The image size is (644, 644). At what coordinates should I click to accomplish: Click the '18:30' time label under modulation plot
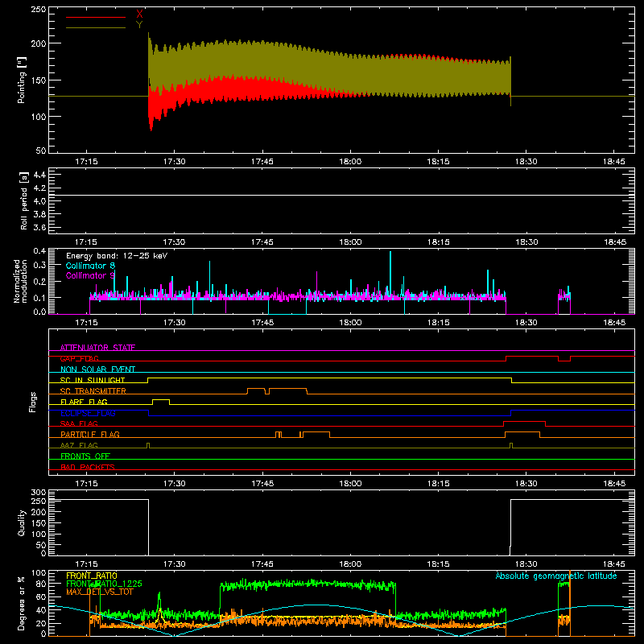coord(526,323)
